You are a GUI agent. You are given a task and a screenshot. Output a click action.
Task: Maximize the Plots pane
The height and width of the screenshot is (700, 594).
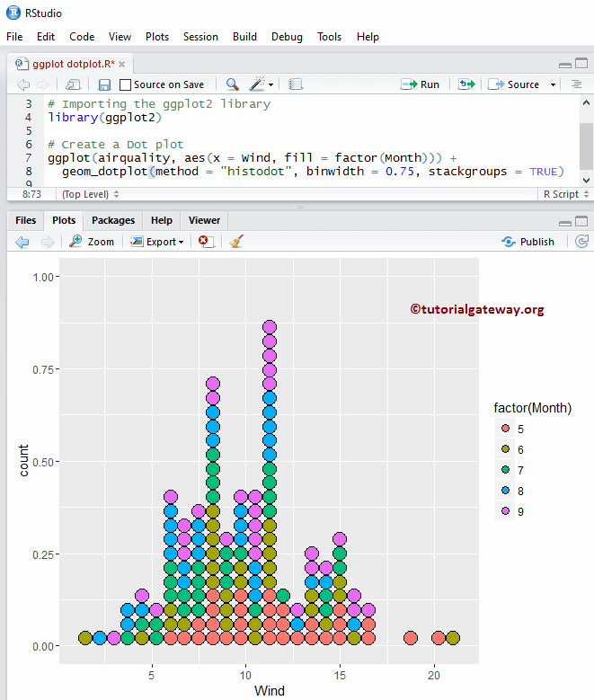581,221
